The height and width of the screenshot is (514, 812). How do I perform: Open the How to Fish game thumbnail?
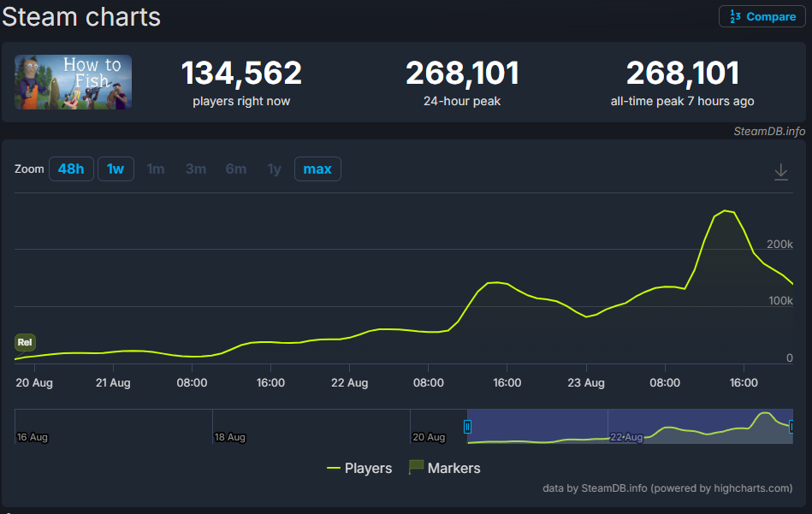pyautogui.click(x=73, y=82)
